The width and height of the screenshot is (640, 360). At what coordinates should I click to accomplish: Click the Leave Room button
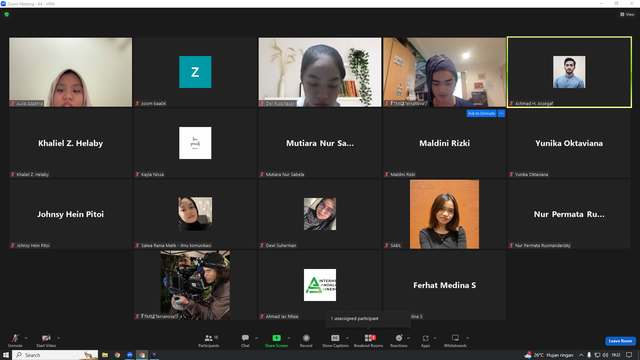pos(620,341)
